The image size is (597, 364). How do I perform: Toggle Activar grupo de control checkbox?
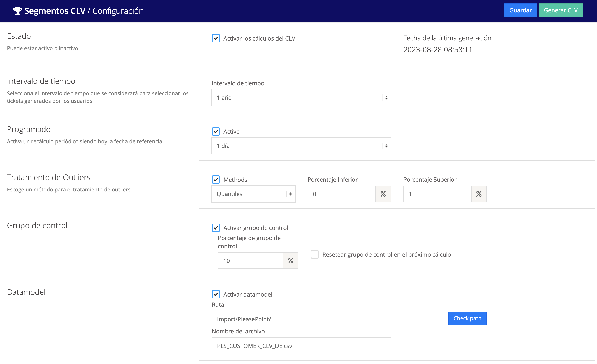pyautogui.click(x=216, y=228)
